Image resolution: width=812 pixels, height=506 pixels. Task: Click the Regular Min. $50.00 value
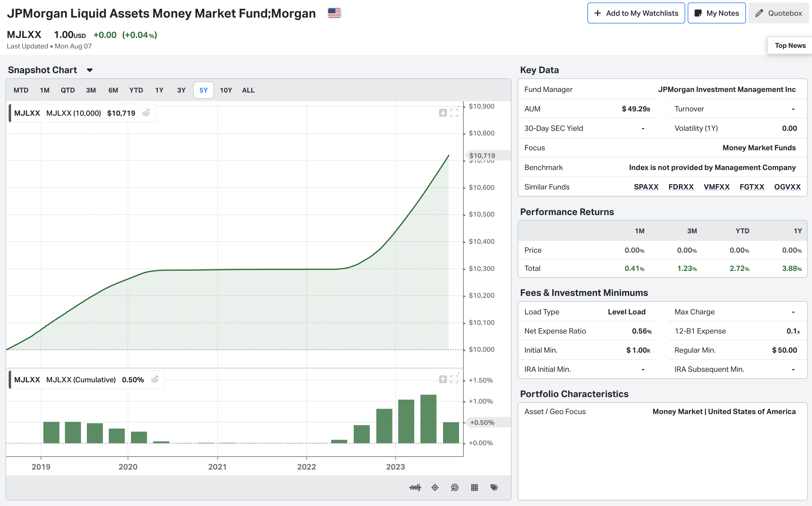coord(784,350)
